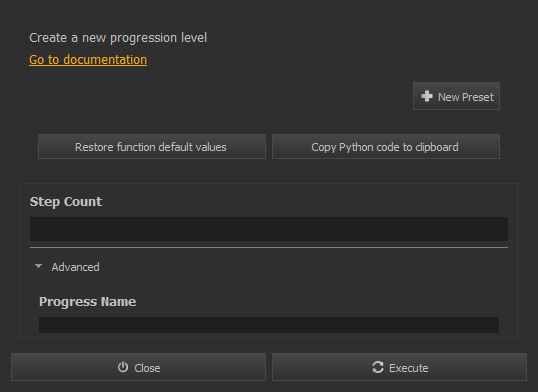Image resolution: width=538 pixels, height=392 pixels.
Task: Create a New Preset
Action: tap(456, 96)
